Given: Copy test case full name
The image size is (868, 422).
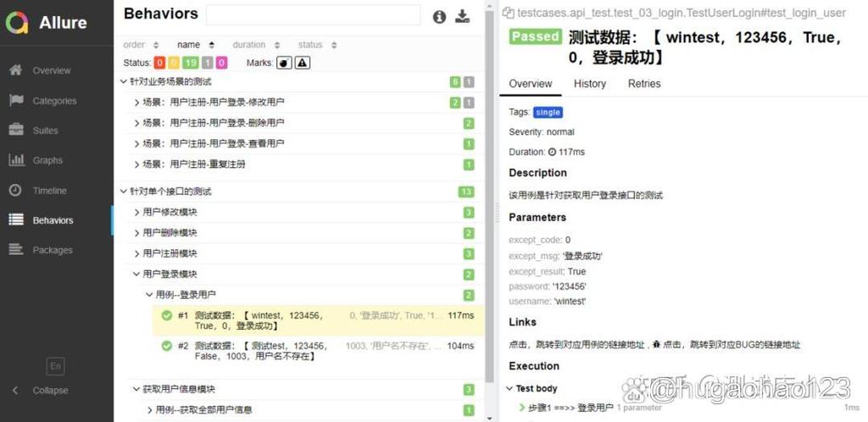Looking at the screenshot, I should 508,13.
